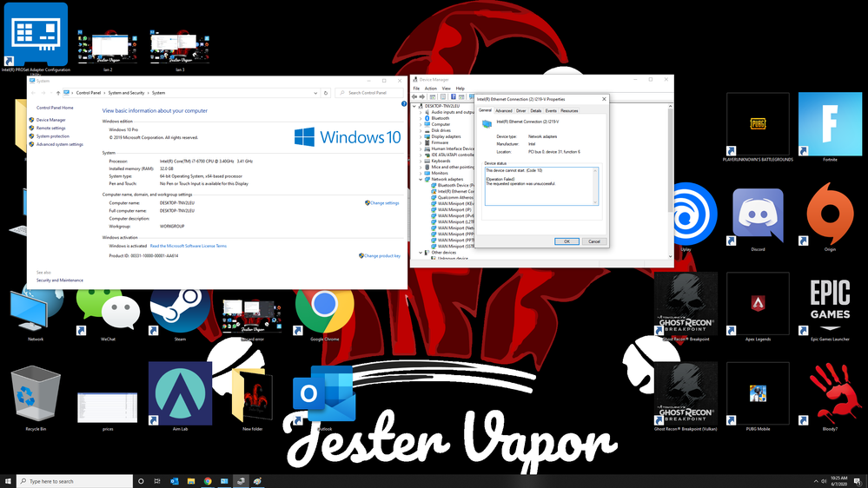Expand Display adapters in Device Manager
Viewport: 868px width, 488px height.
pos(421,136)
